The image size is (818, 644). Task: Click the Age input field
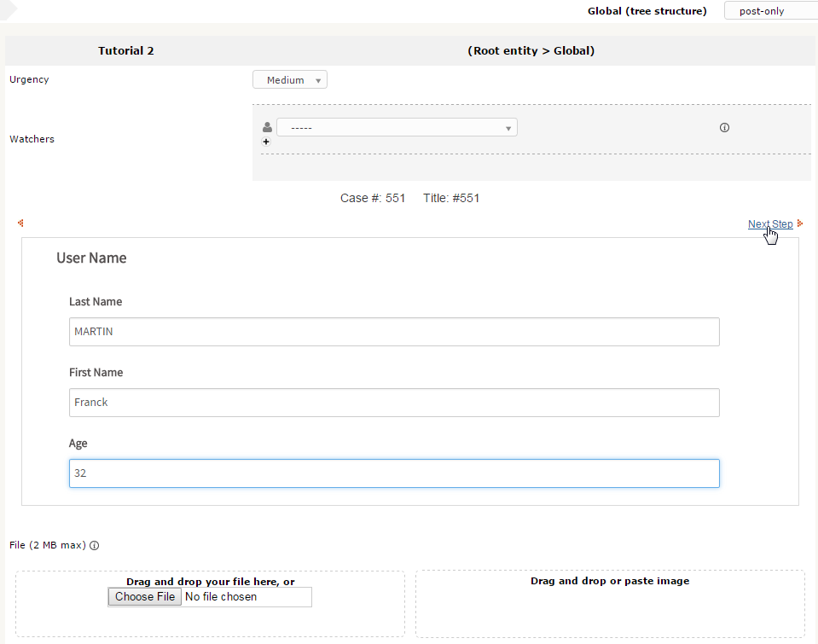(x=394, y=473)
